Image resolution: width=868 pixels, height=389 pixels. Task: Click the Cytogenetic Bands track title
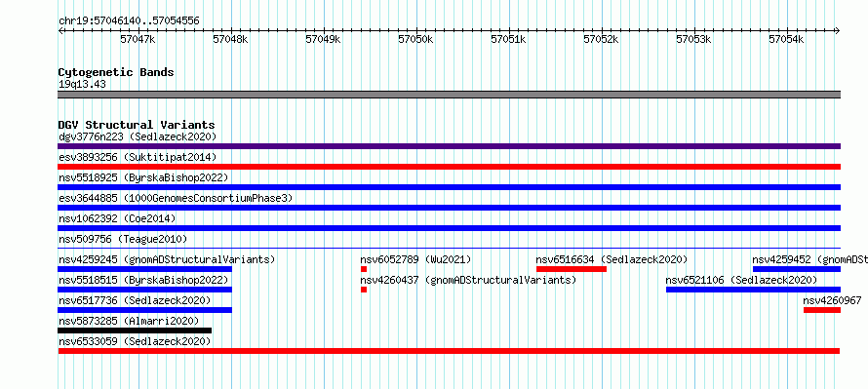[x=116, y=72]
